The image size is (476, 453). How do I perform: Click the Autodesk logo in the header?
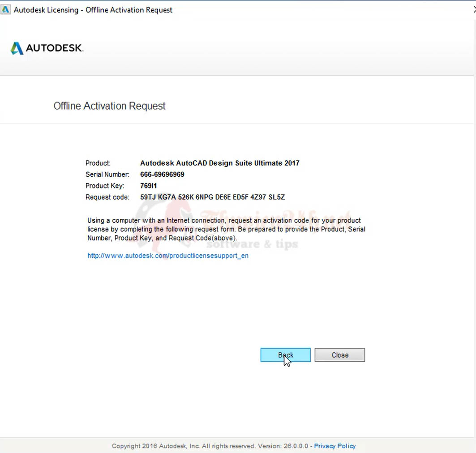click(47, 48)
